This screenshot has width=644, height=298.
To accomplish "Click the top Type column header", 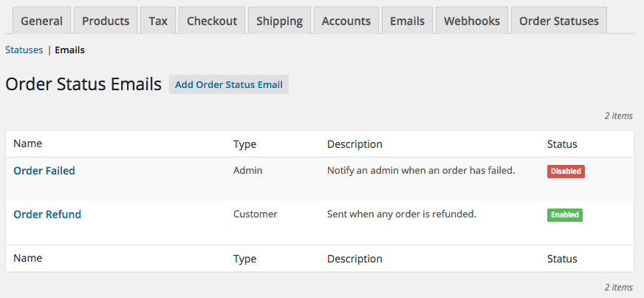I will tap(244, 144).
